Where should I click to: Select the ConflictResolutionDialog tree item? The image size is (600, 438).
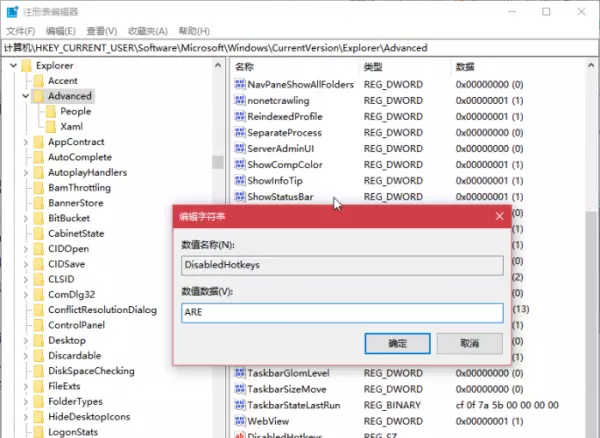[x=102, y=310]
